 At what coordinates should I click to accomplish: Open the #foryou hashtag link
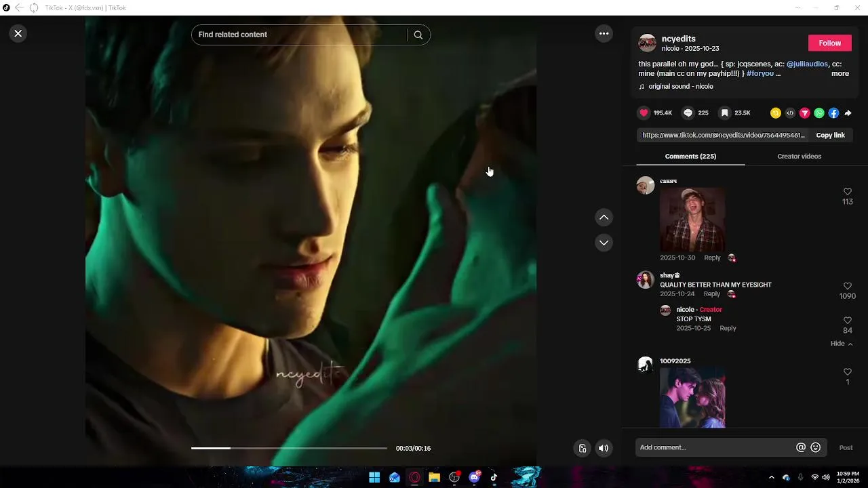tap(760, 73)
